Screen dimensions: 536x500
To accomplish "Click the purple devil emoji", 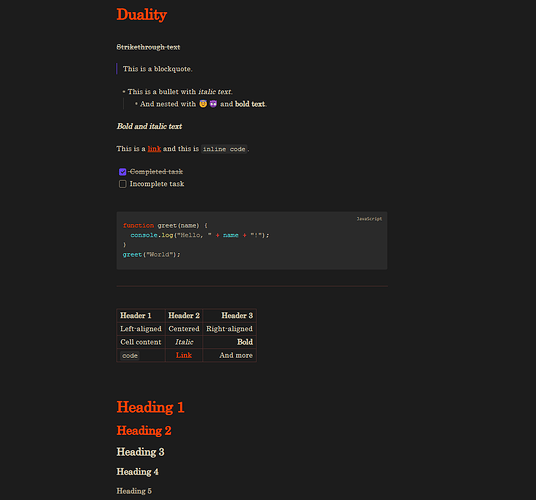I will coord(213,104).
